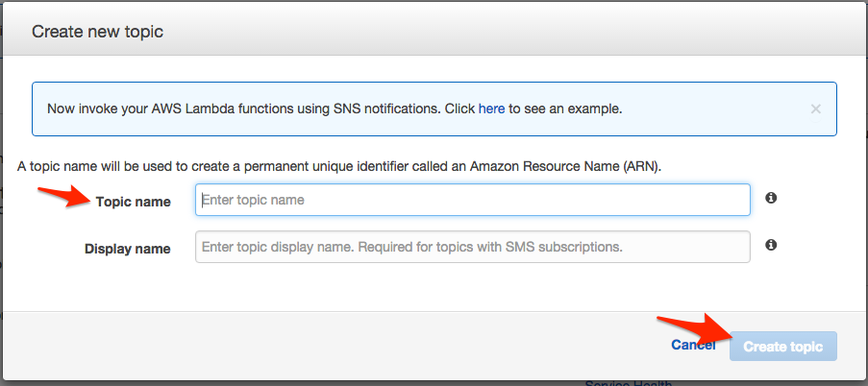Click the "Enter topic name" placeholder text
The height and width of the screenshot is (386, 868).
point(253,200)
